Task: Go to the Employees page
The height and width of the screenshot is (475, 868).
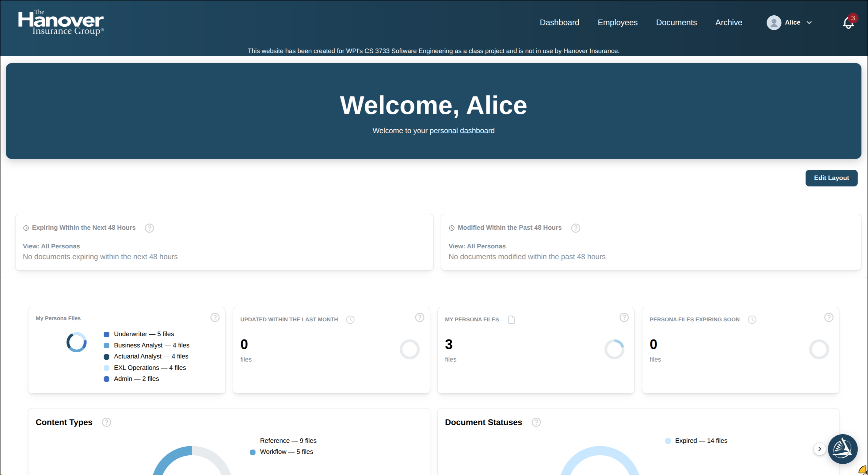Action: [617, 22]
